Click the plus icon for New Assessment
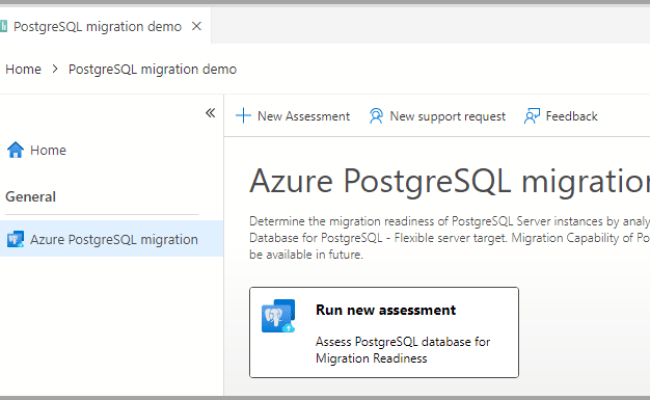Viewport: 650px width, 400px height. [243, 116]
